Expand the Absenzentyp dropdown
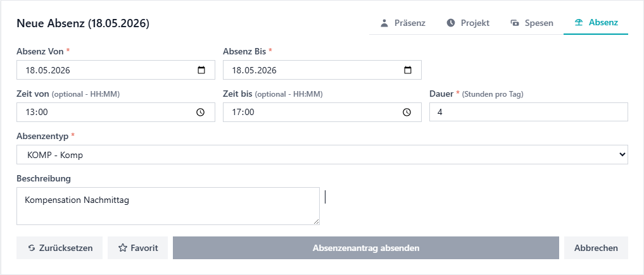The height and width of the screenshot is (275, 644). 322,154
